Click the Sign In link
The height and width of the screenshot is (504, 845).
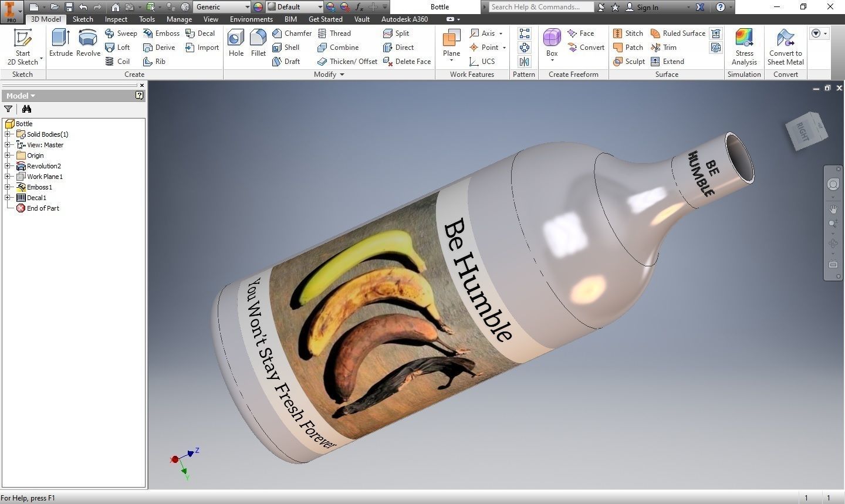pyautogui.click(x=647, y=7)
